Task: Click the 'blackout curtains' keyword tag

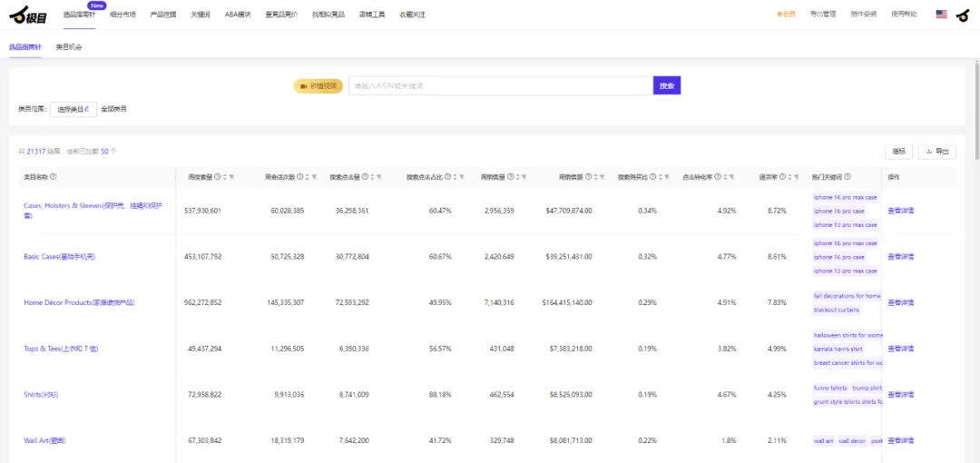Action: [x=837, y=310]
